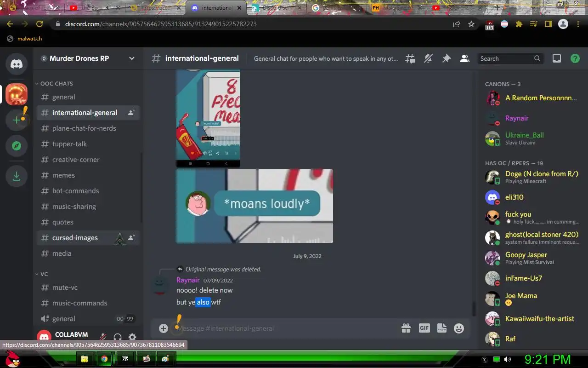Open Discord help question mark icon
Viewport: 588px width, 368px height.
(575, 58)
